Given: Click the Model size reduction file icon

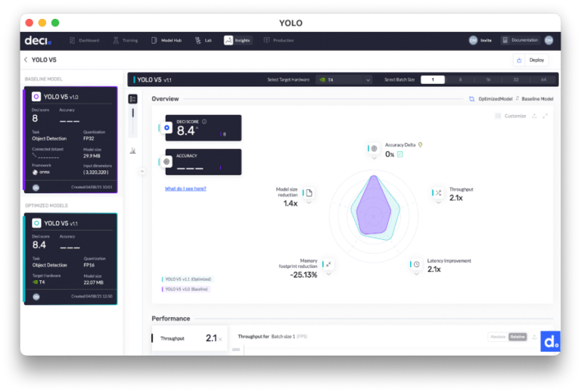Looking at the screenshot, I should [x=309, y=193].
